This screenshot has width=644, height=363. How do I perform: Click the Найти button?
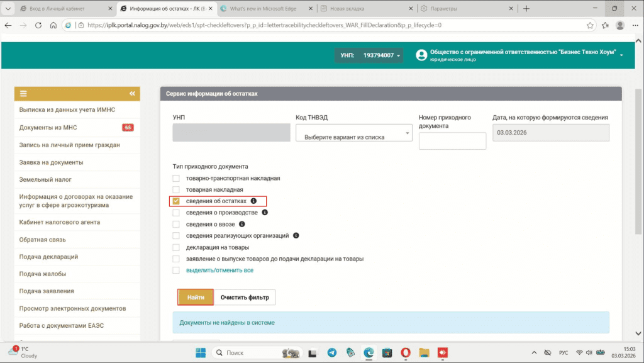pyautogui.click(x=196, y=298)
